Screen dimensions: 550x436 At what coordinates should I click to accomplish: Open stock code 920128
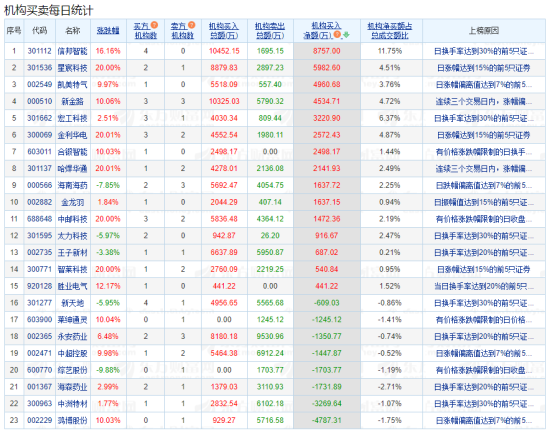click(40, 286)
